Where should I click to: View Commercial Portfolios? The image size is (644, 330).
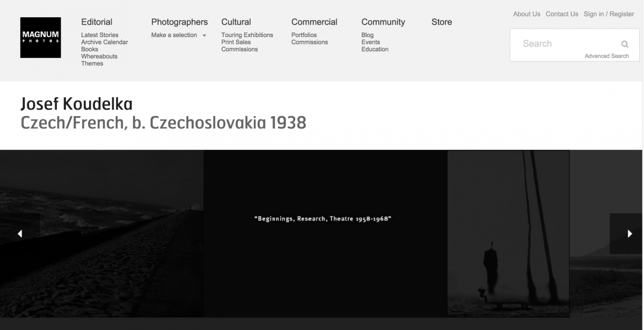tap(304, 35)
